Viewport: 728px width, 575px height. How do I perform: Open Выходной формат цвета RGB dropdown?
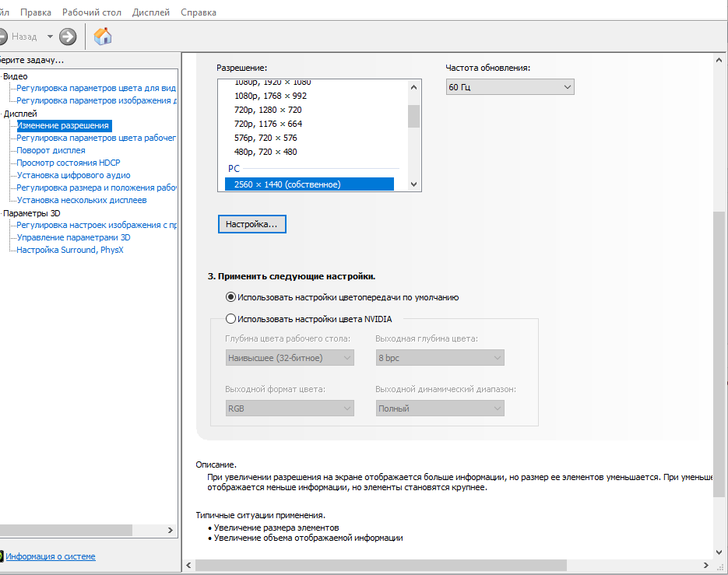click(x=290, y=408)
